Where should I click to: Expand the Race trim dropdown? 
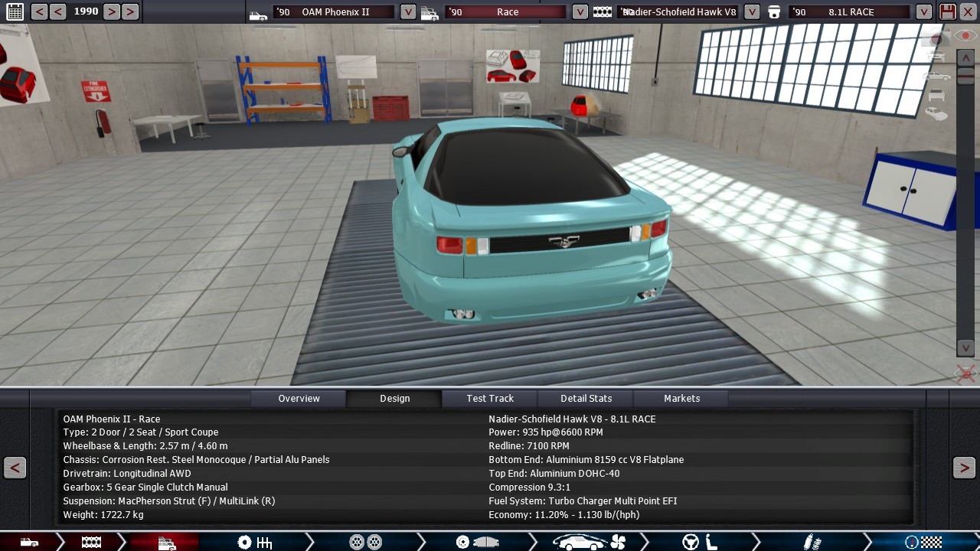pyautogui.click(x=580, y=11)
